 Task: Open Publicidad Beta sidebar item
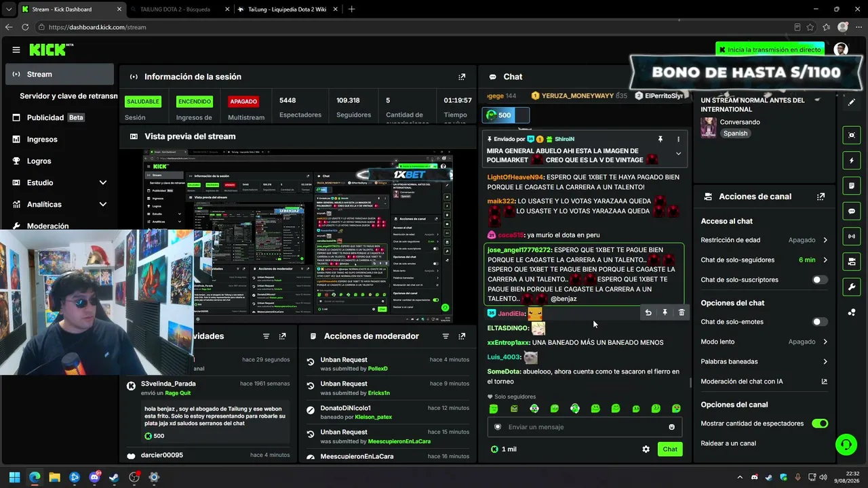(60, 118)
